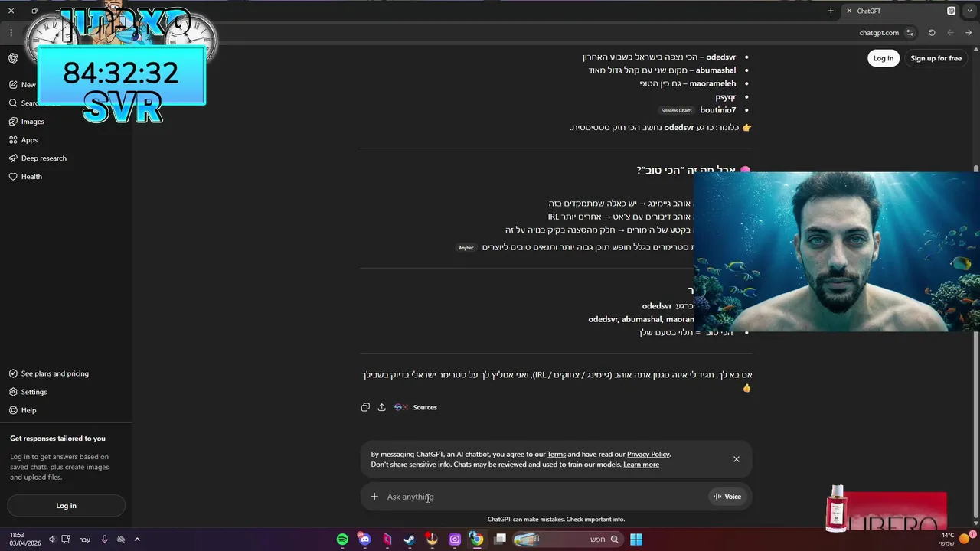Expand the tab search dropdown
This screenshot has height=551, width=980.
coord(969,11)
